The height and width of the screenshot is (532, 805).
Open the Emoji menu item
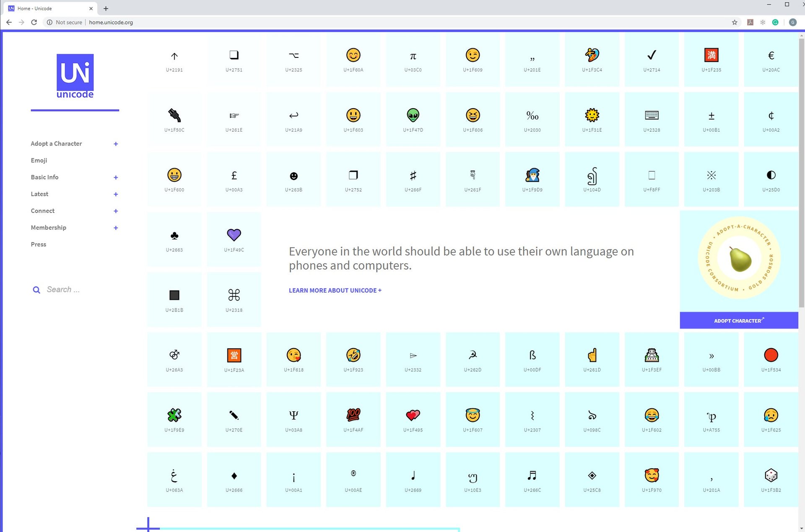[x=39, y=160]
